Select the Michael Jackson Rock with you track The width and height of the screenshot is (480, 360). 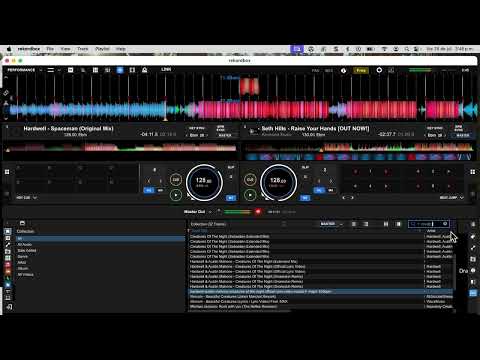click(x=321, y=307)
